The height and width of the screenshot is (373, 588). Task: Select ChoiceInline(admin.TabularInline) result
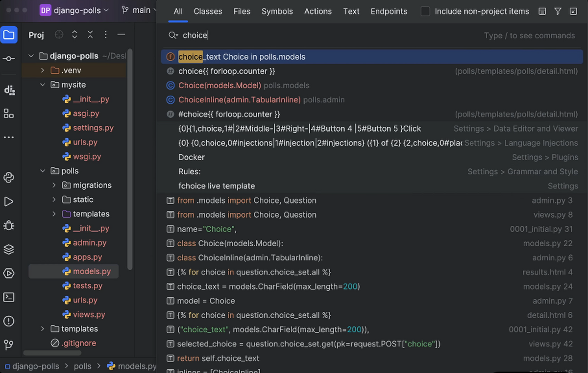372,100
